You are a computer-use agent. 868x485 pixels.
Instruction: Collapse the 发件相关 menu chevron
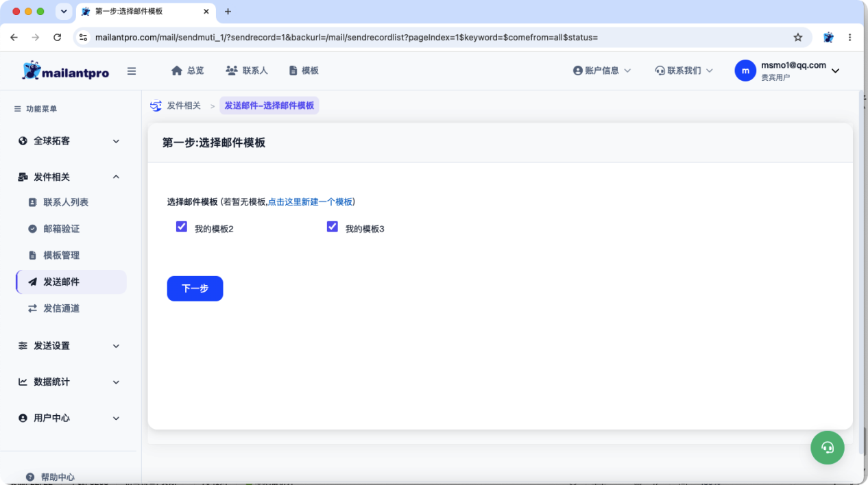click(x=116, y=177)
